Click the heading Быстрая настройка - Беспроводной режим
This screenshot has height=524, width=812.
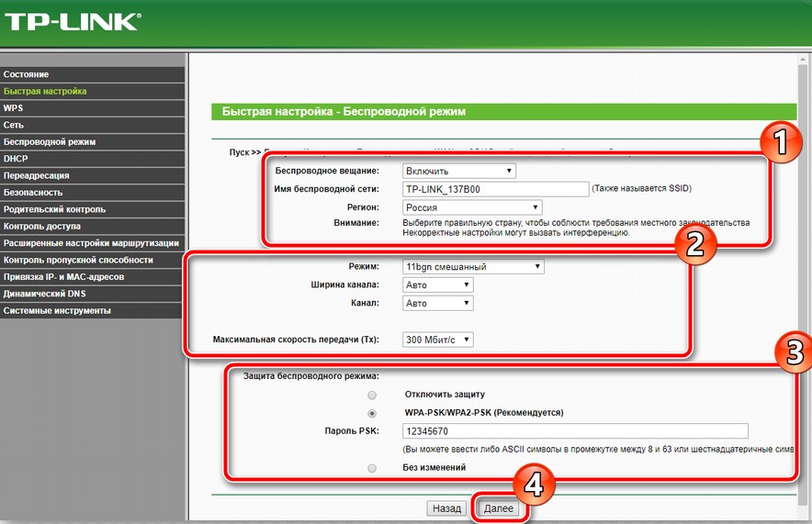344,111
